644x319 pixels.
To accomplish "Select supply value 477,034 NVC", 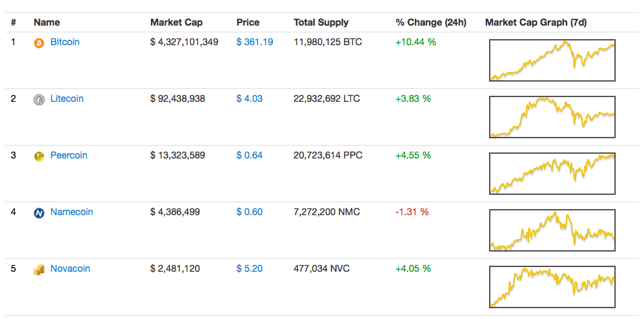I will click(321, 269).
